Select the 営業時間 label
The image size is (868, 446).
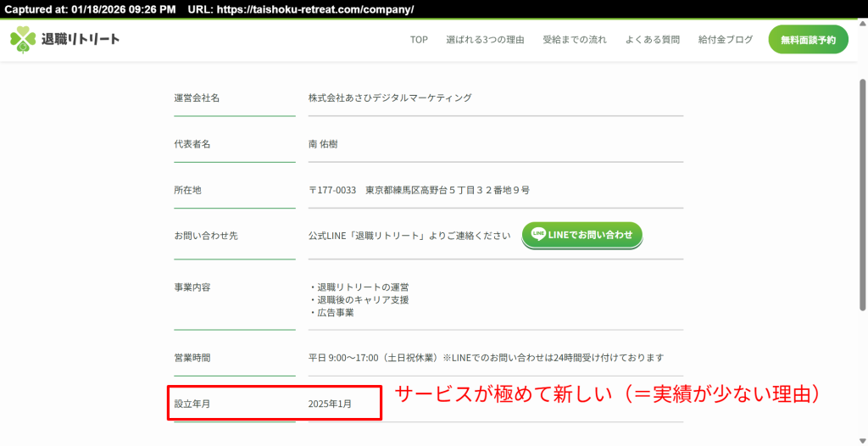point(192,358)
